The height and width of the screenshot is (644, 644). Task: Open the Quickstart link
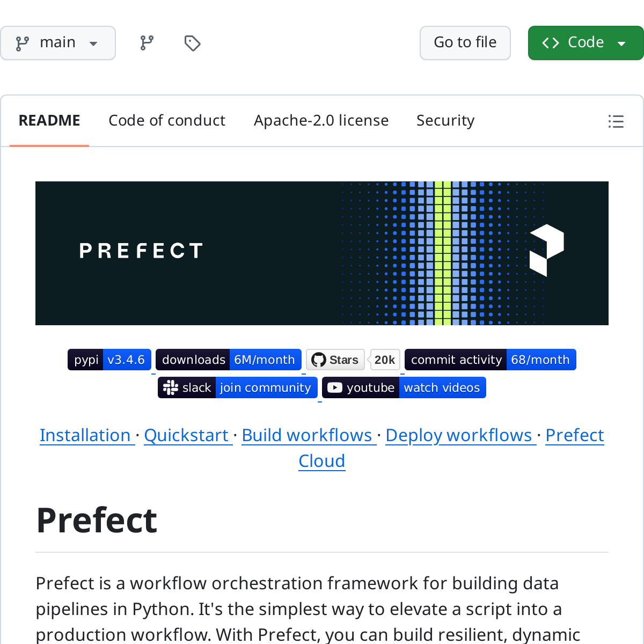[187, 435]
